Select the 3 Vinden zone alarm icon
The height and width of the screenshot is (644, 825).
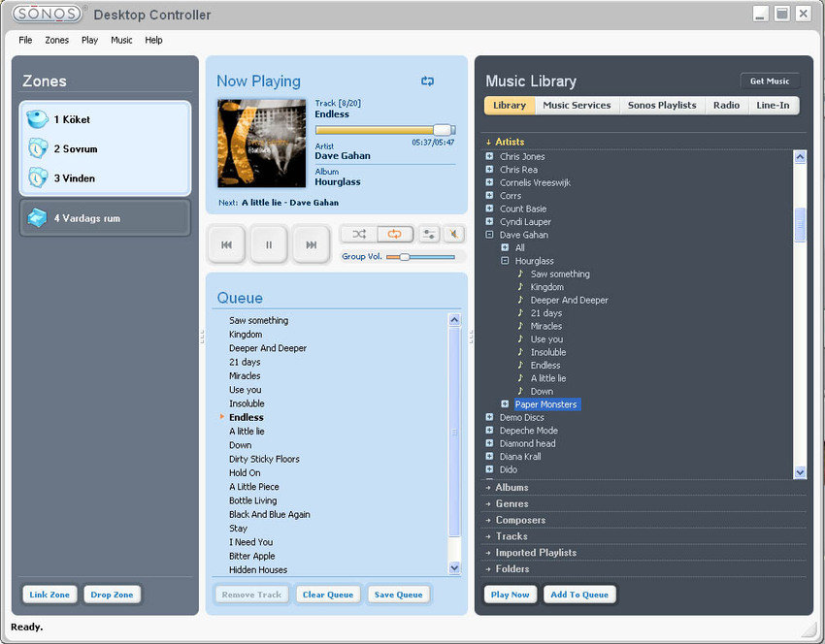[37, 178]
